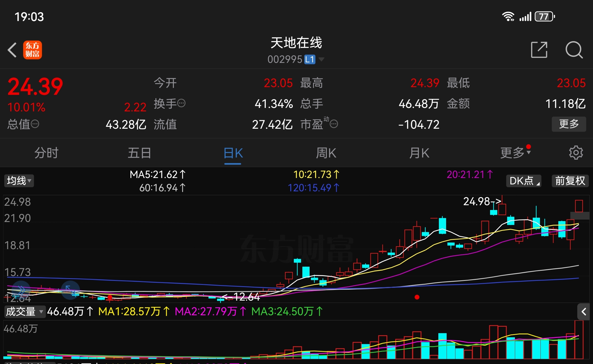Screen dimensions: 593x364
Task: Tap the 金额 value 11.18亿
Action: click(566, 104)
